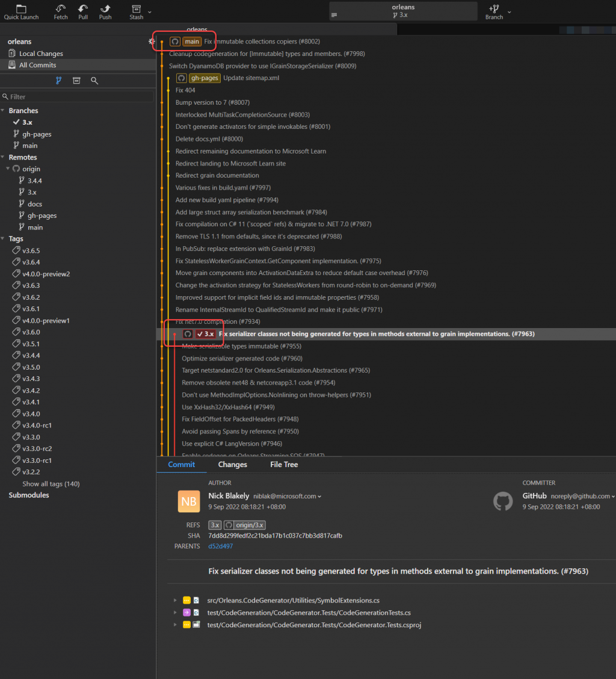Fetch from remote using toolbar
The image size is (616, 679).
point(61,11)
